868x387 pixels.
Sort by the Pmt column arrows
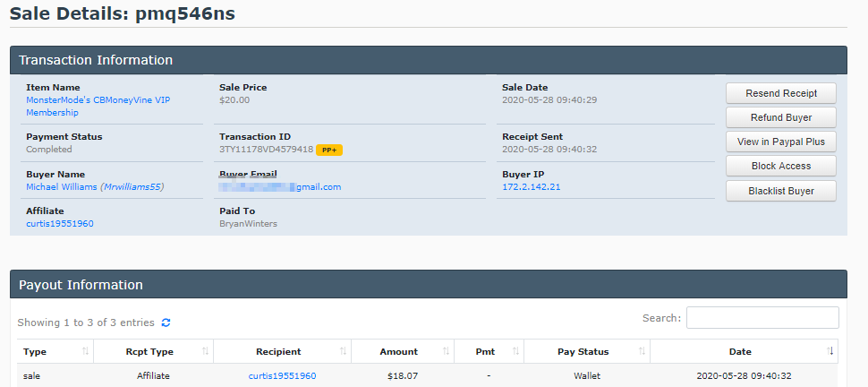[515, 351]
